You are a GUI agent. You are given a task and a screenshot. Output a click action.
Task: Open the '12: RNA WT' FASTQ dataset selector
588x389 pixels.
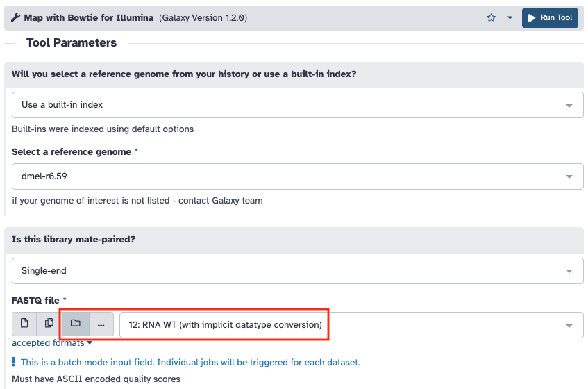[351, 324]
